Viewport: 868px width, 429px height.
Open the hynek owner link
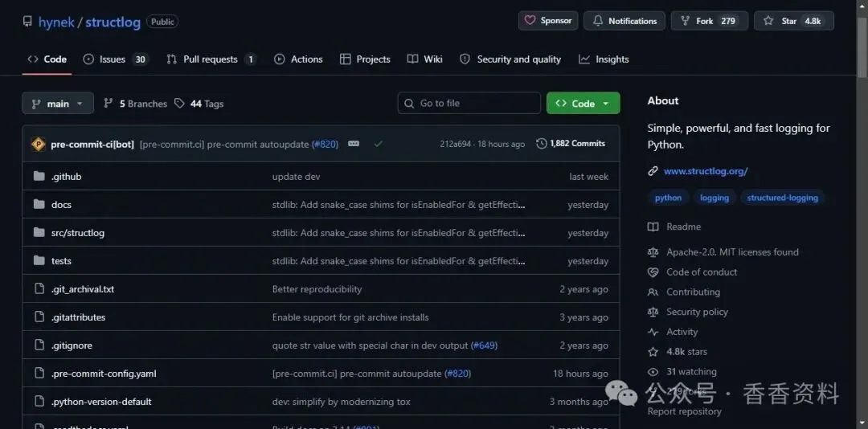tap(56, 22)
